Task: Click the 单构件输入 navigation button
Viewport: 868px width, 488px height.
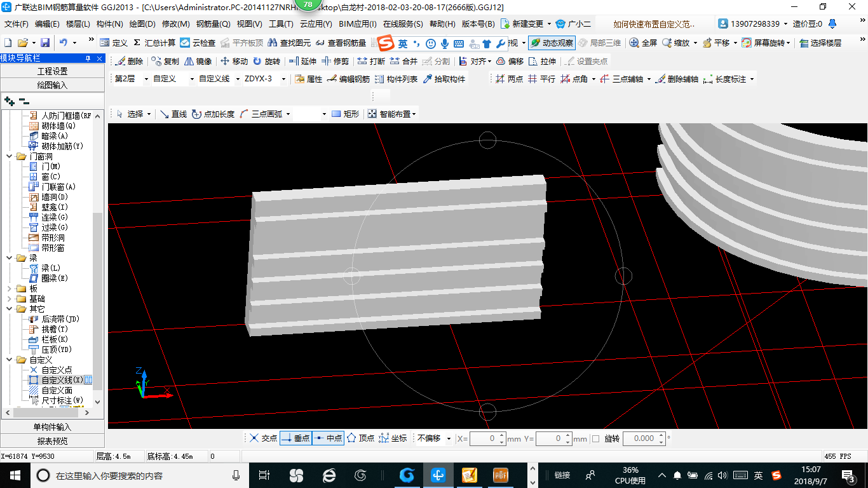Action: 52,427
